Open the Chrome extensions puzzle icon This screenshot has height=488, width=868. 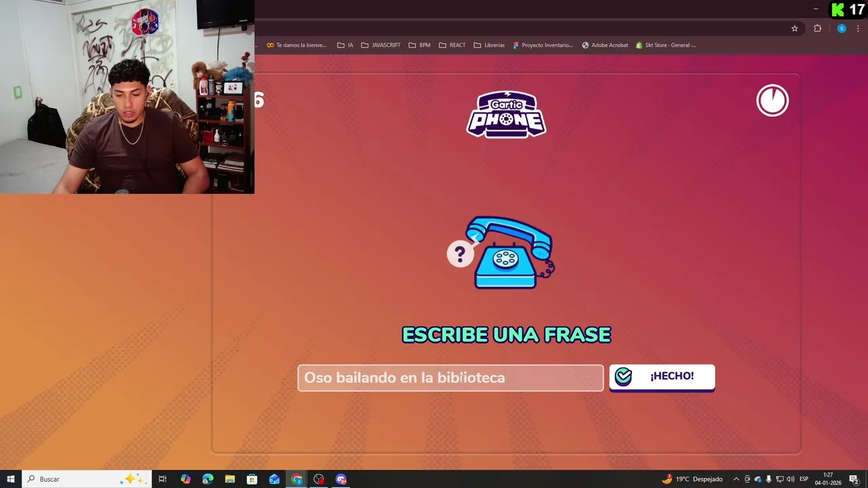point(817,28)
